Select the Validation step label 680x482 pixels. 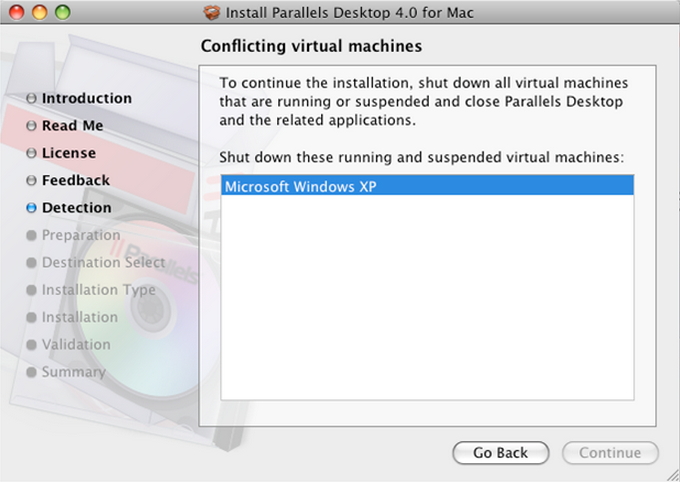[76, 345]
